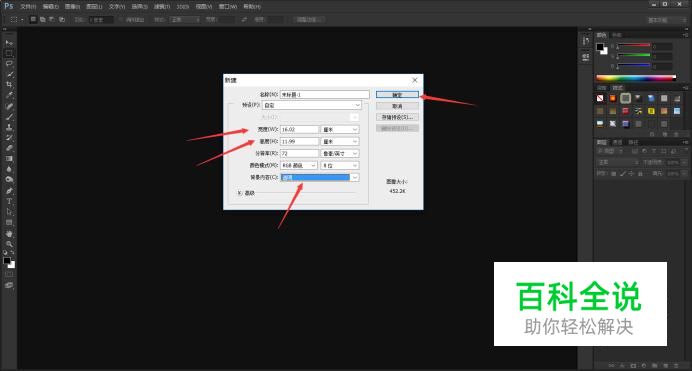The width and height of the screenshot is (692, 371).
Task: Select the Gradient tool
Action: coord(9,159)
